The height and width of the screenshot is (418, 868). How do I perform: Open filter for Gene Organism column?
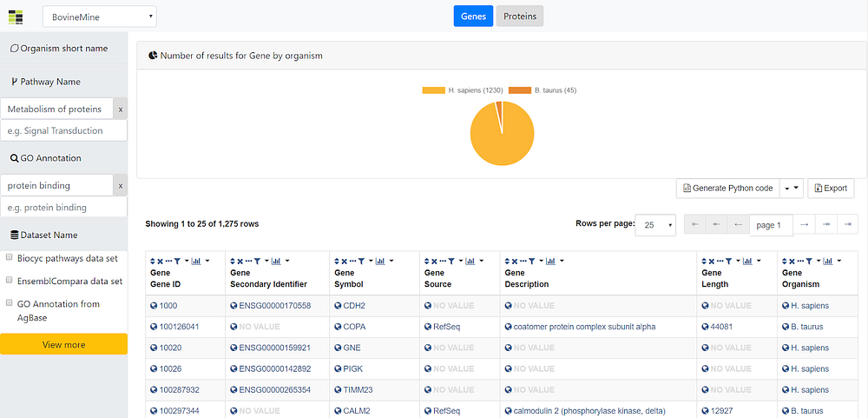809,261
